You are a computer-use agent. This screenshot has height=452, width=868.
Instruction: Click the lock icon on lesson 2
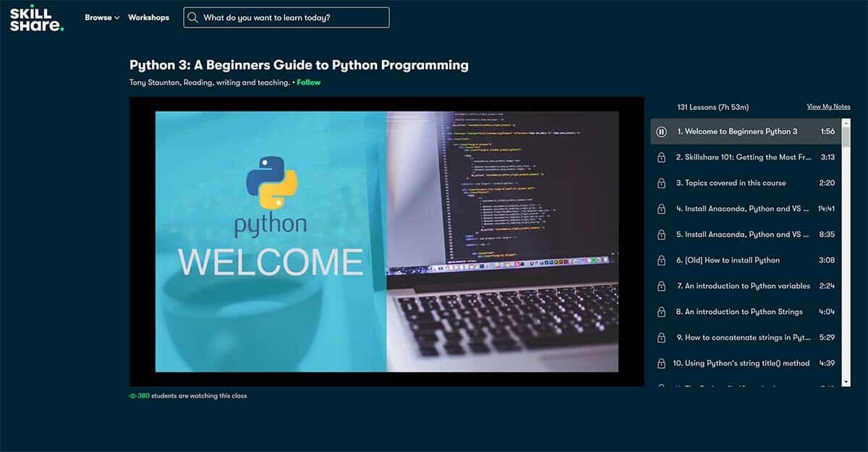(x=662, y=157)
